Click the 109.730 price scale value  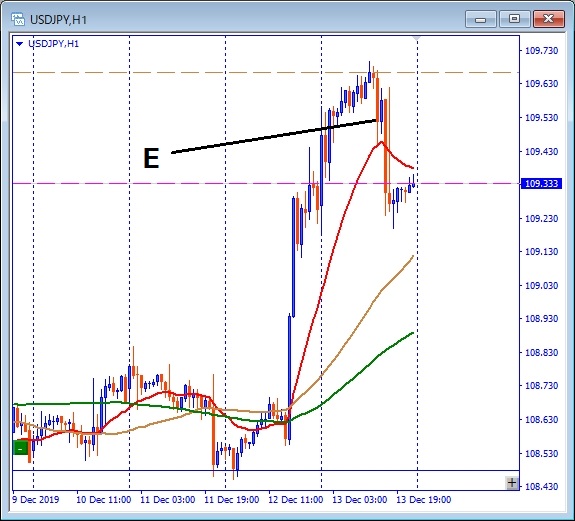(x=542, y=51)
